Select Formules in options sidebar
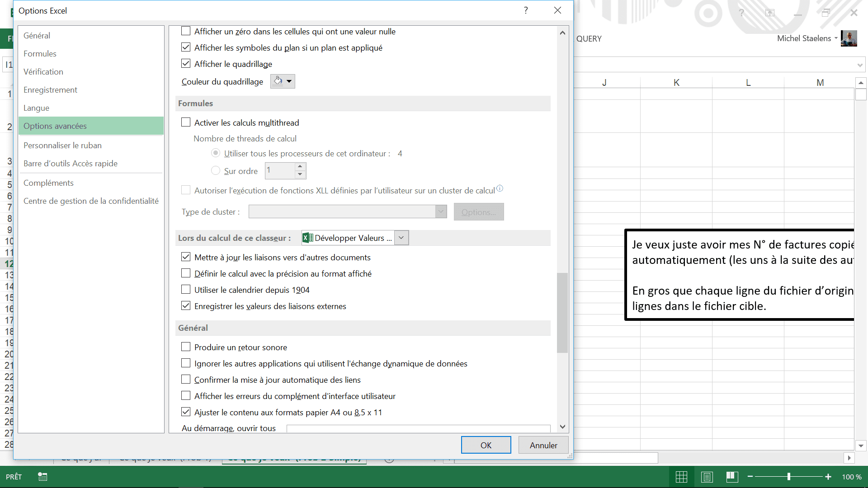This screenshot has width=868, height=488. click(x=40, y=54)
